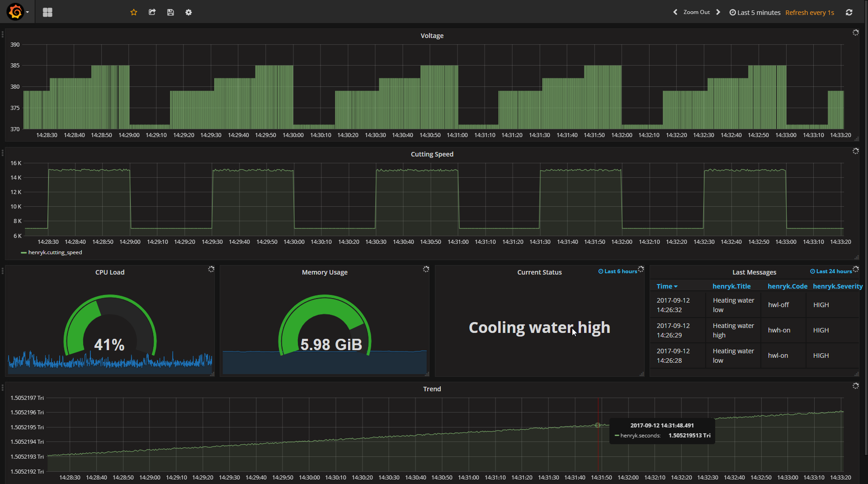The height and width of the screenshot is (484, 868).
Task: Sort table by henryk.Title column header
Action: [731, 286]
